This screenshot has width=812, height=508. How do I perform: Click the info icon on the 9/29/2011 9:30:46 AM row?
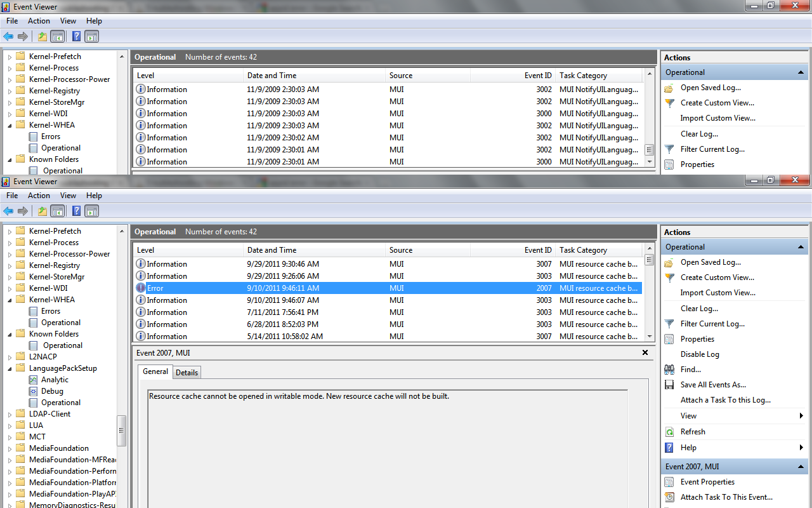[141, 264]
